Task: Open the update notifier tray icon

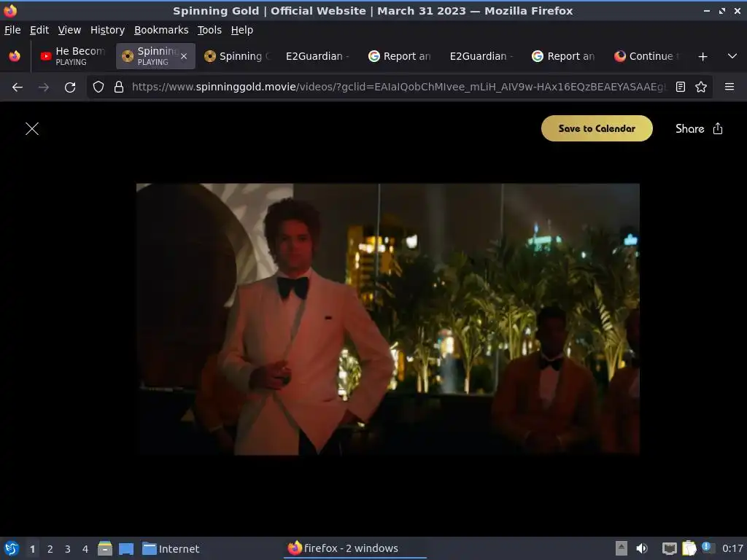Action: 708,548
